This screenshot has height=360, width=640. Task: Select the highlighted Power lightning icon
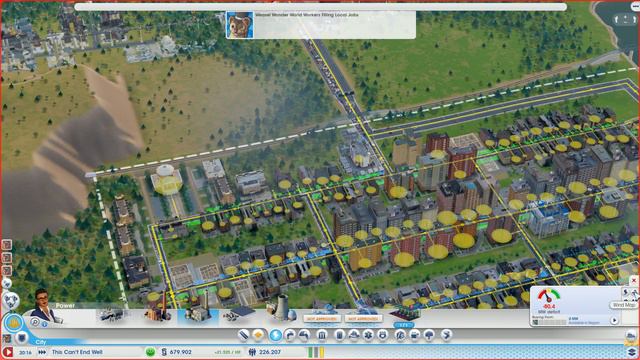276,335
